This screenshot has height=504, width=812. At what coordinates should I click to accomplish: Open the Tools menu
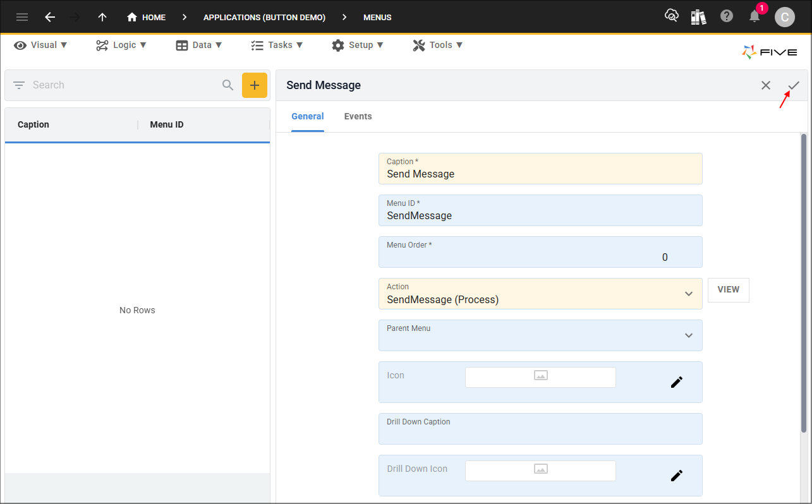(x=438, y=45)
